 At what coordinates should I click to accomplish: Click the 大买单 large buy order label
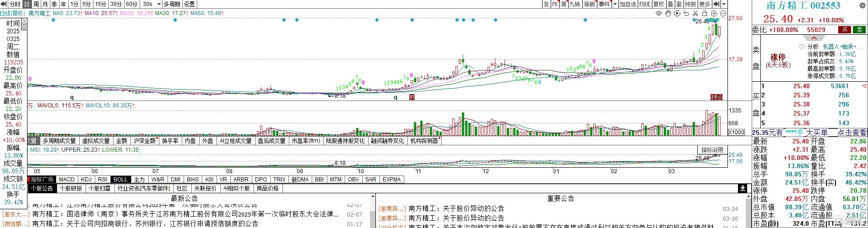(816, 133)
